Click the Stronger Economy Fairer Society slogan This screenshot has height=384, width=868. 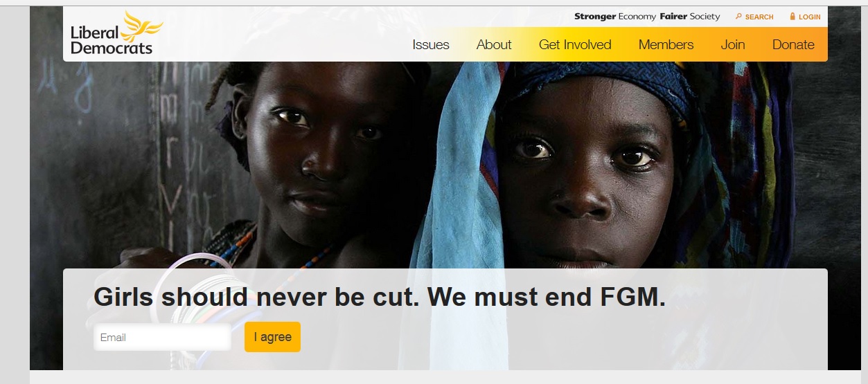coord(647,17)
